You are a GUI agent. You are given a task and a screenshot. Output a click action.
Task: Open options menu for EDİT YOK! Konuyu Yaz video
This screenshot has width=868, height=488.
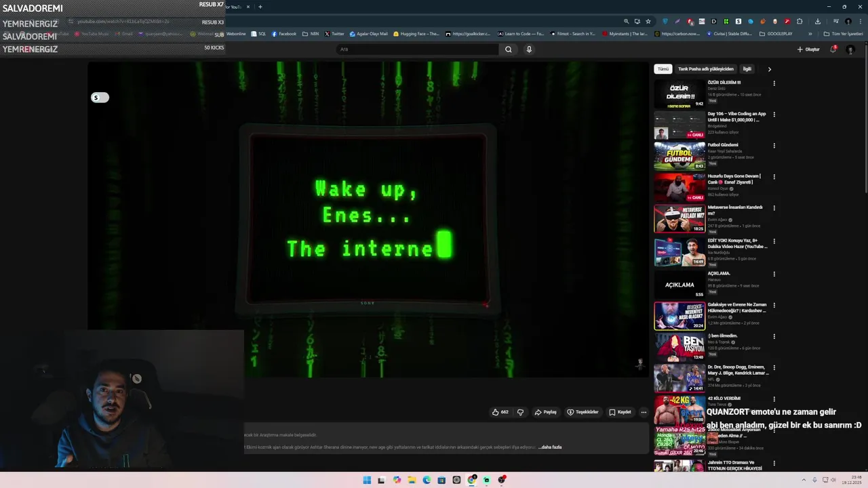click(x=774, y=241)
